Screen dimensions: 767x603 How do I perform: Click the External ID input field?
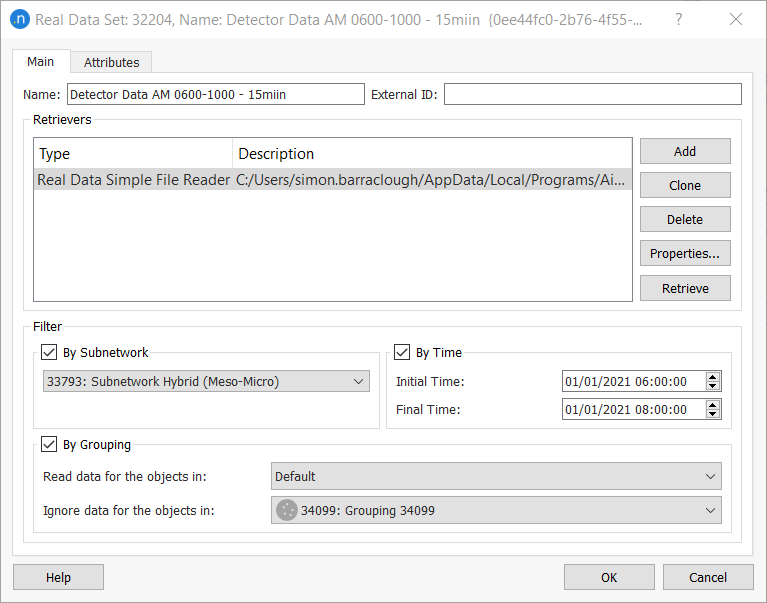tap(593, 94)
